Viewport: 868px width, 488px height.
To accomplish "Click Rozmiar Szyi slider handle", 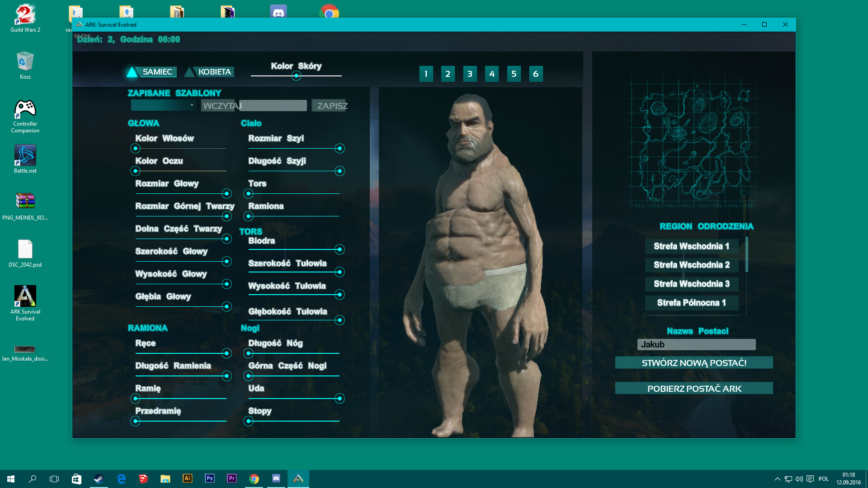I will [x=340, y=148].
